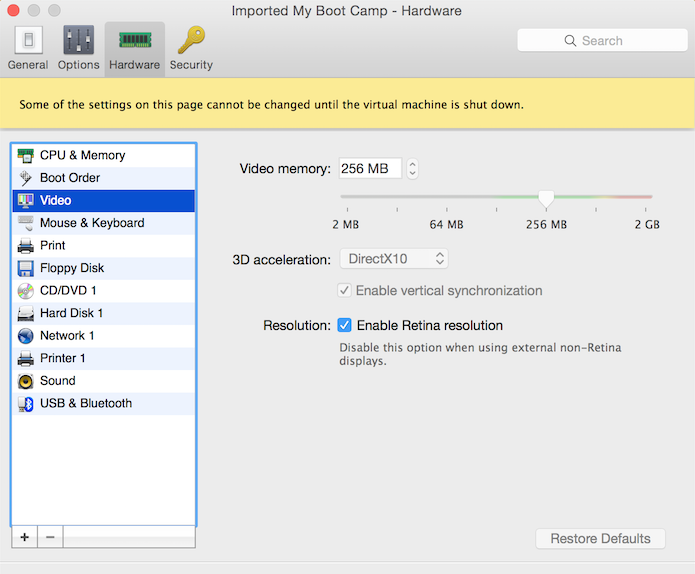Click the CD/DVD 1 disc icon
Image resolution: width=695 pixels, height=574 pixels.
pos(26,291)
